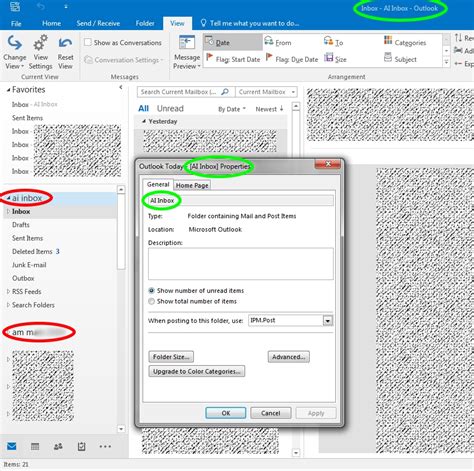The image size is (474, 471).
Task: Arrange messages by Size
Action: (336, 59)
